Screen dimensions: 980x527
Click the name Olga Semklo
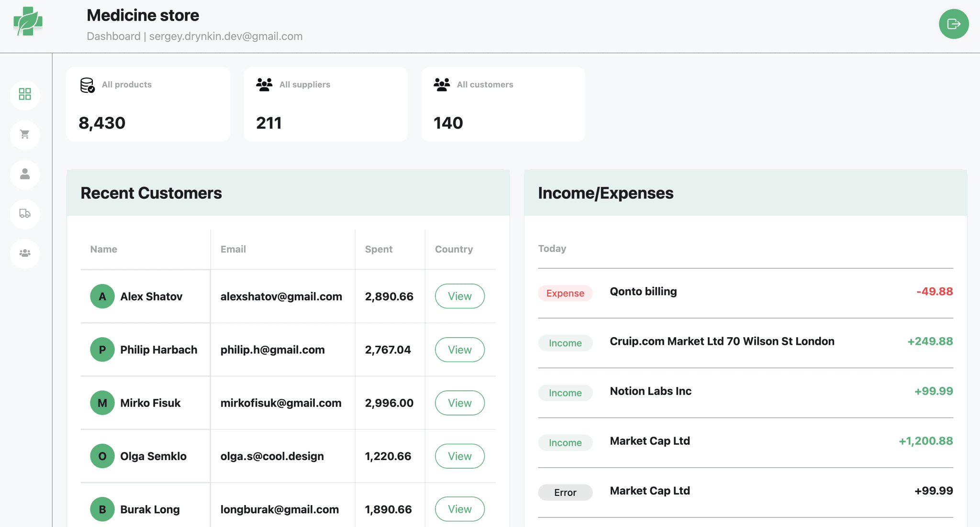(153, 456)
